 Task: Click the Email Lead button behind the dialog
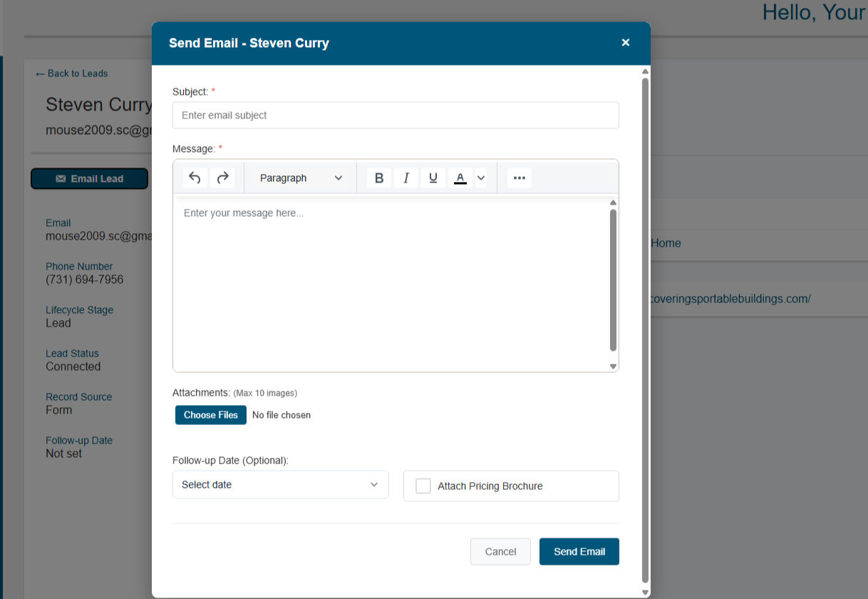(90, 178)
